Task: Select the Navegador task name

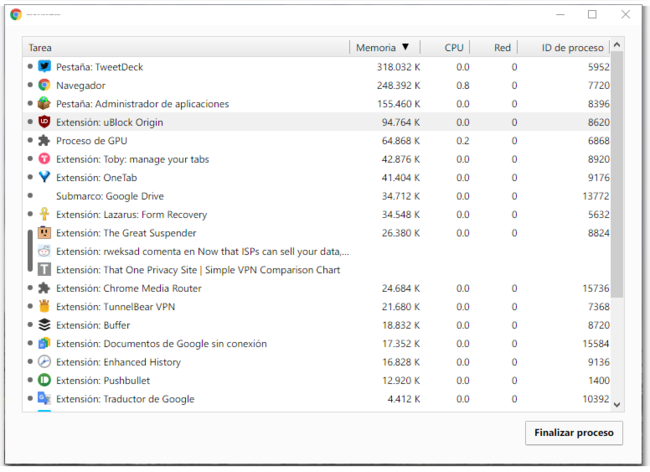Action: [x=81, y=85]
